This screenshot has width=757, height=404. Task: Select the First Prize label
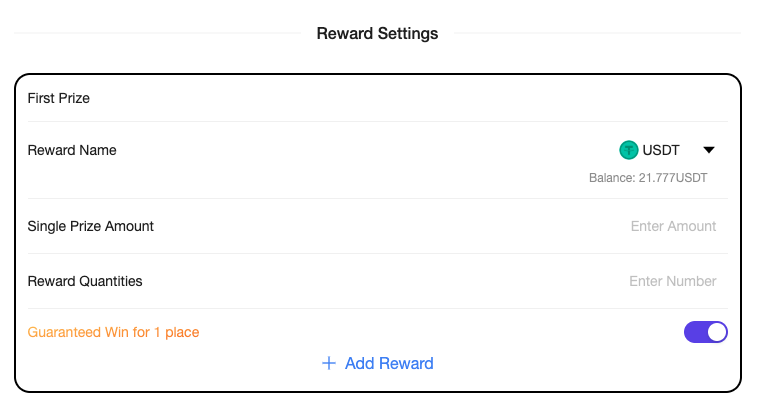[59, 98]
